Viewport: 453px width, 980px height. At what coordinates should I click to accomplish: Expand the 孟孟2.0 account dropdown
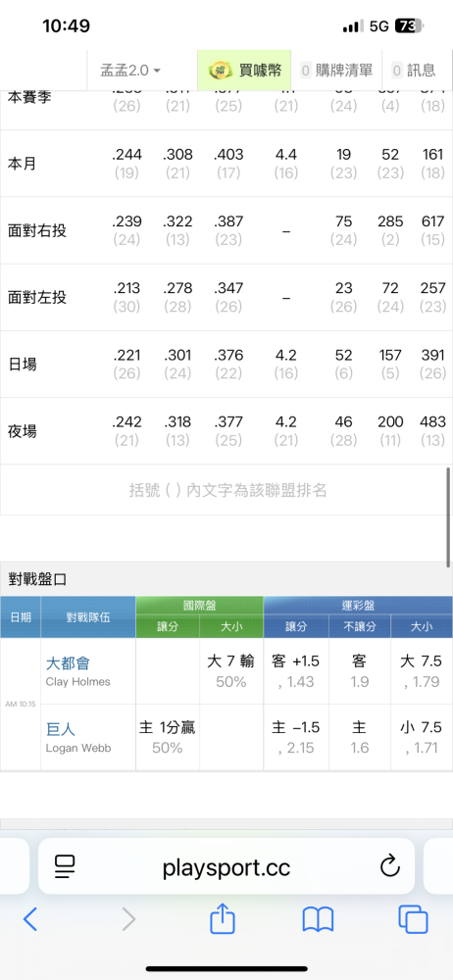[x=130, y=70]
